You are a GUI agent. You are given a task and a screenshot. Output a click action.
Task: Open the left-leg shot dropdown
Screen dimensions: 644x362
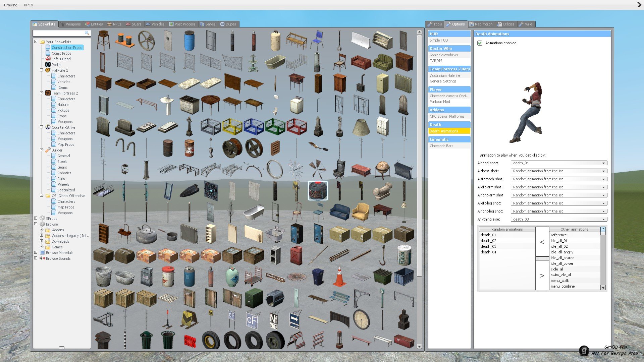point(559,203)
